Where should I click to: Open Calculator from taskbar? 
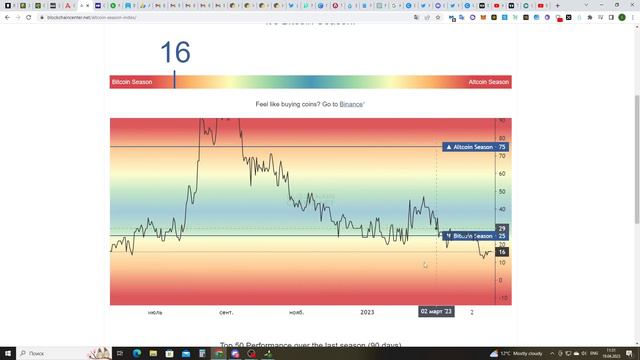click(202, 353)
